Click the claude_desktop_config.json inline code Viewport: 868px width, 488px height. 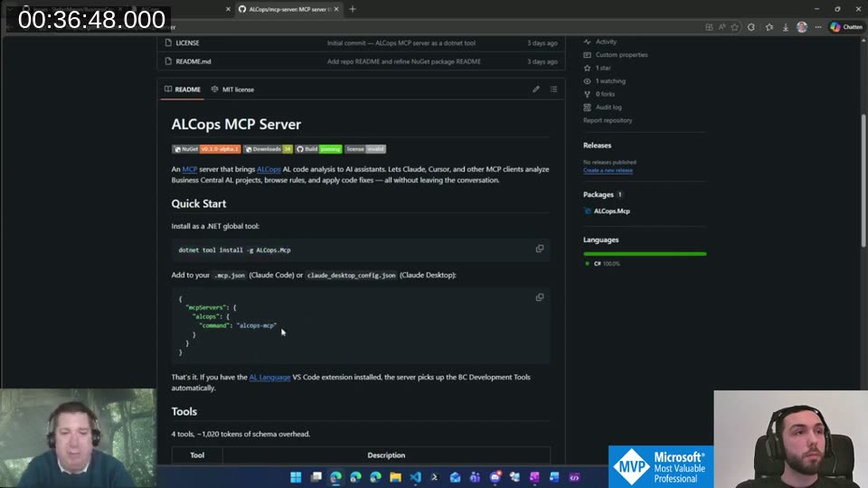tap(352, 275)
